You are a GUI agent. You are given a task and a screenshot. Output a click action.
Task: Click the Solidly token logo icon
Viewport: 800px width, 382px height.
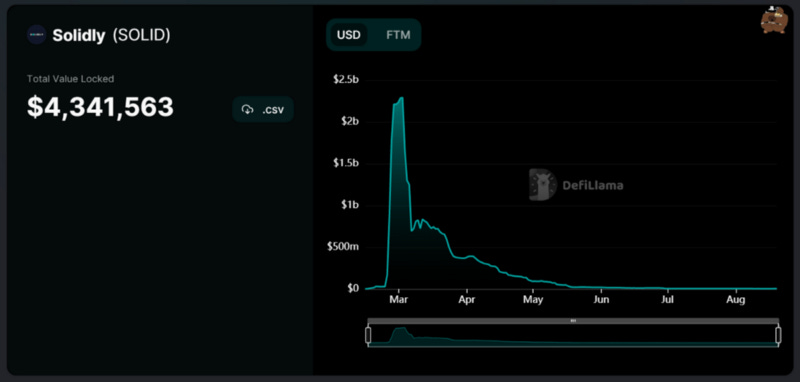pos(36,35)
